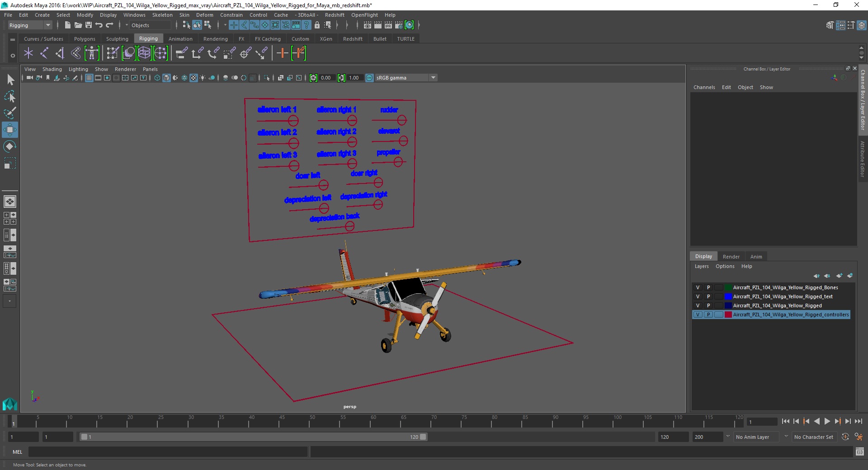868x470 pixels.
Task: Click the Select Camera icon in viewport toolbar
Action: pos(29,78)
